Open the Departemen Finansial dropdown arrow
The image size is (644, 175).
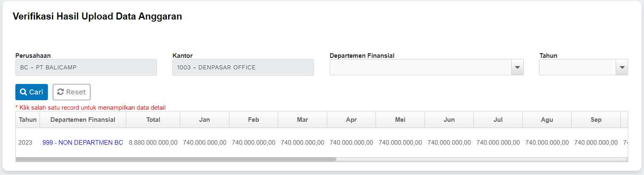point(517,67)
